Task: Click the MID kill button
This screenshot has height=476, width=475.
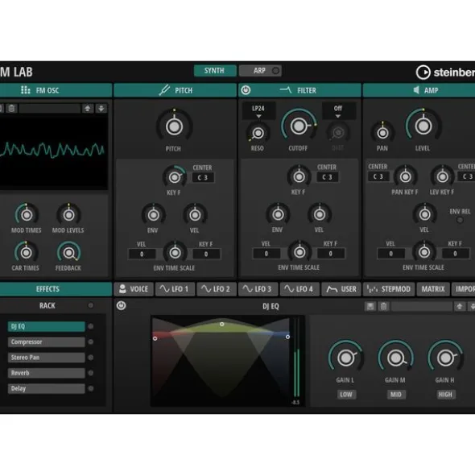Action: (396, 395)
